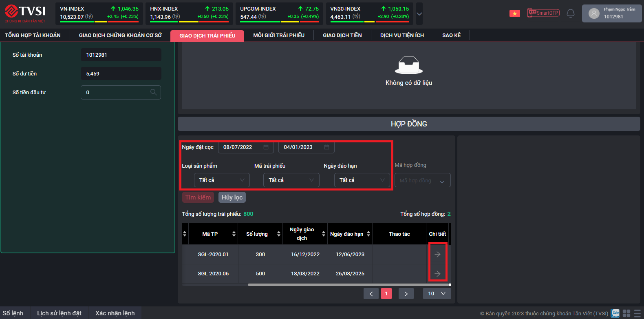Click the Tìm kiếm button
This screenshot has height=319, width=644.
tap(198, 197)
